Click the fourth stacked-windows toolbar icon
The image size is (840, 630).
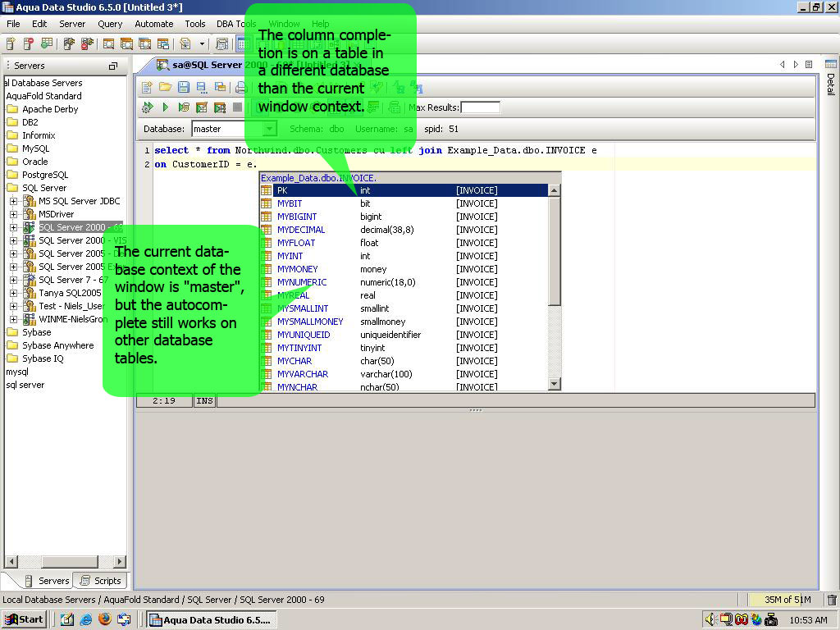point(163,43)
